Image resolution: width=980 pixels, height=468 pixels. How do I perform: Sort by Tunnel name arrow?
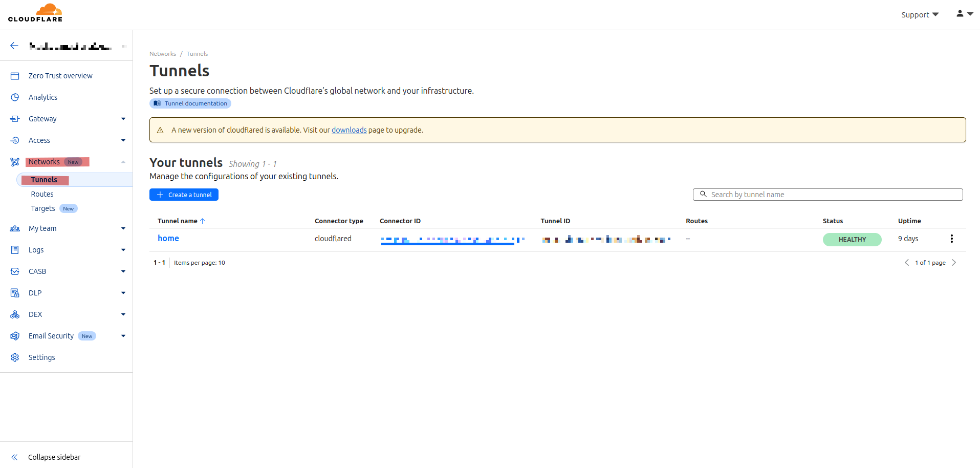coord(203,221)
